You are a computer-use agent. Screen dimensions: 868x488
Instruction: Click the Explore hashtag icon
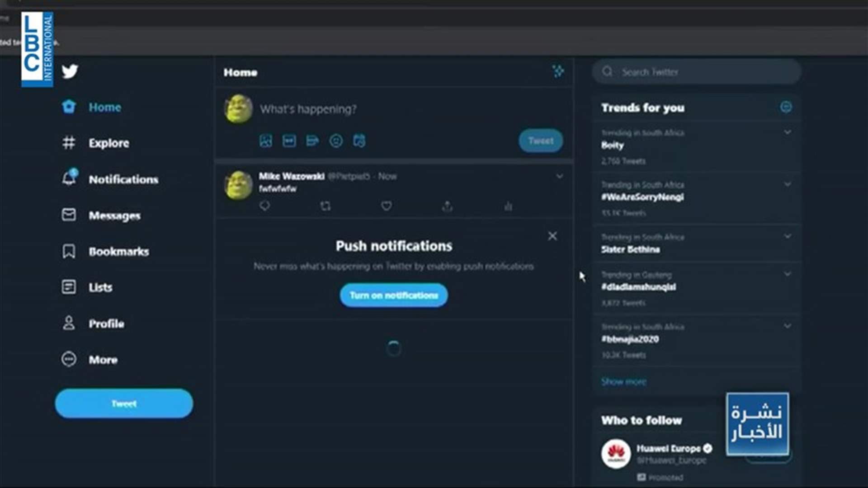69,143
